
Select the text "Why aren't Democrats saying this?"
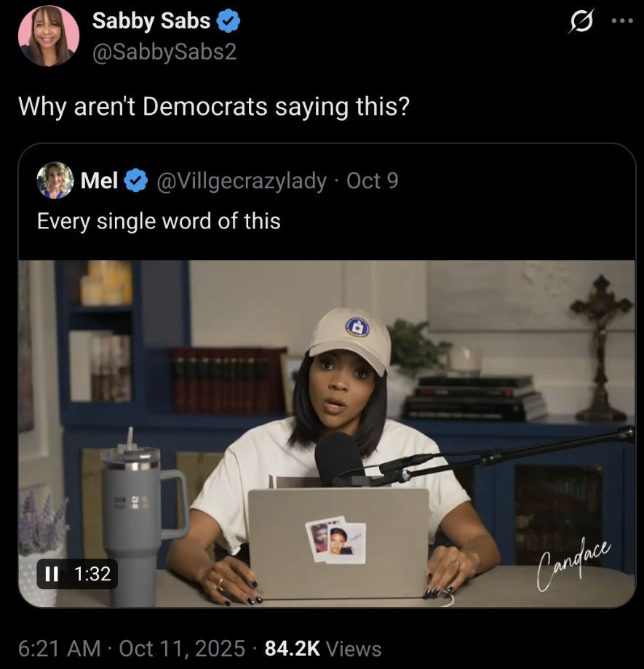tap(214, 106)
